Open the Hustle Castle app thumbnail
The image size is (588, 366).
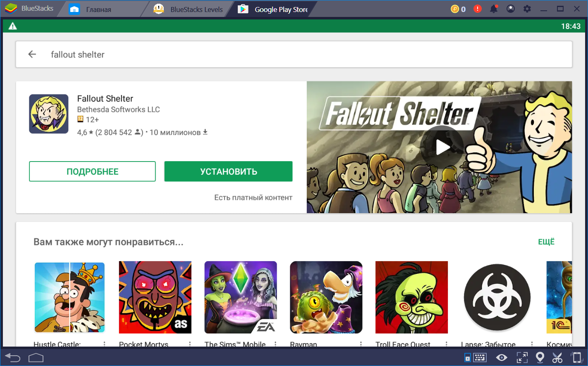69,297
